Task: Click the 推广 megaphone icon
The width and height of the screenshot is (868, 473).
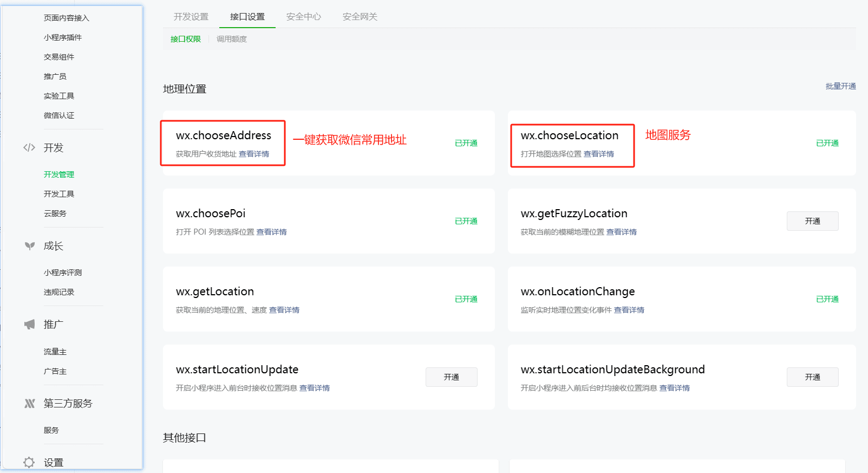Action: coord(30,325)
